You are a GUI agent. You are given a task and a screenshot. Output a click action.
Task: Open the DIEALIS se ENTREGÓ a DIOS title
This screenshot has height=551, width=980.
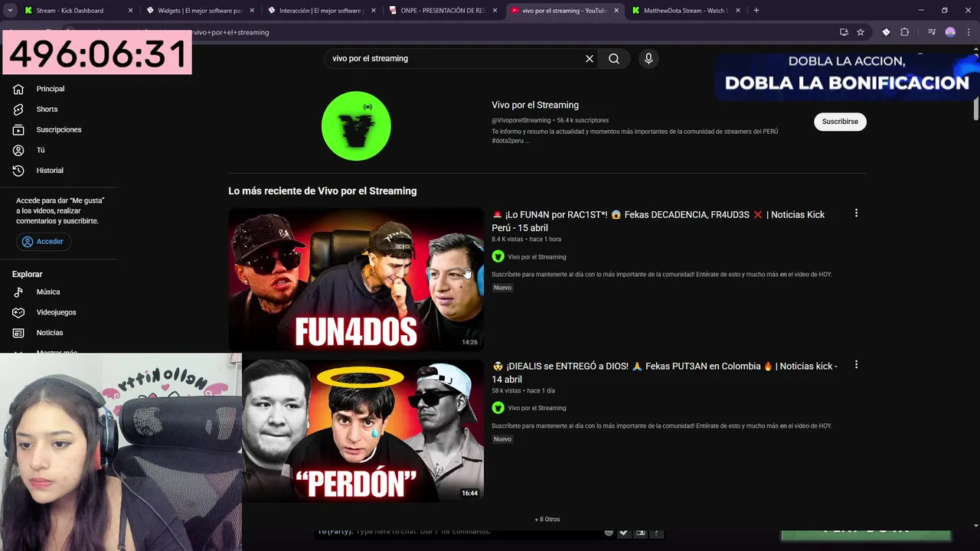[665, 373]
